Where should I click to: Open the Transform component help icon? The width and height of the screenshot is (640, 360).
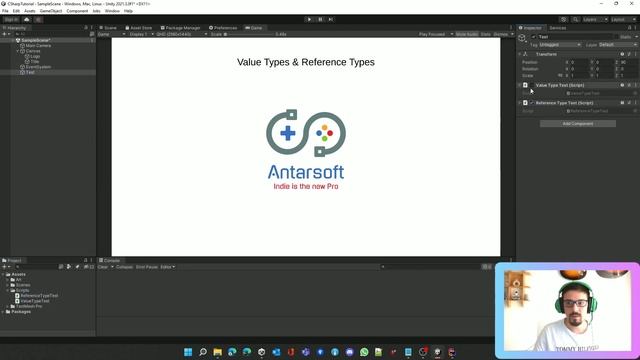(x=622, y=54)
